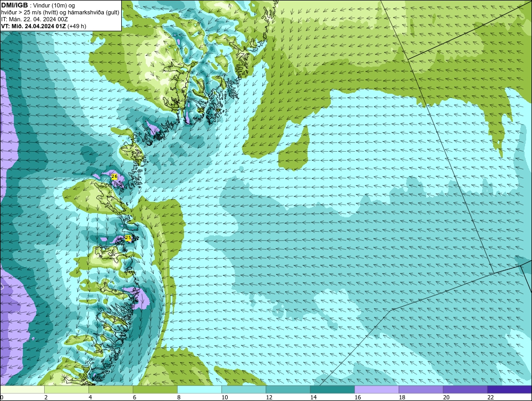Click the IT: Mán. 22. 04. 2024 00Z line
Screen dimensions: 532x401
[x=34, y=19]
